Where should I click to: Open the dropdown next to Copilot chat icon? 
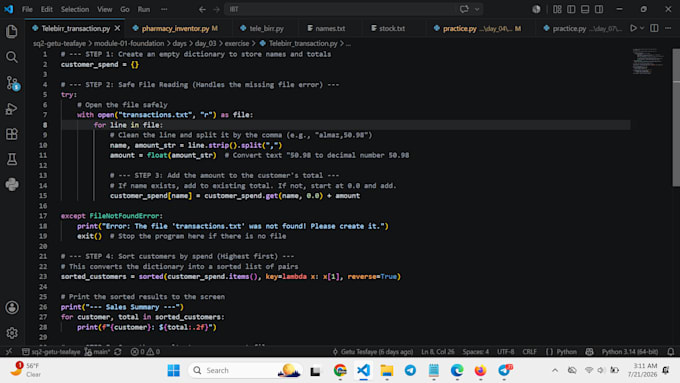coord(477,9)
